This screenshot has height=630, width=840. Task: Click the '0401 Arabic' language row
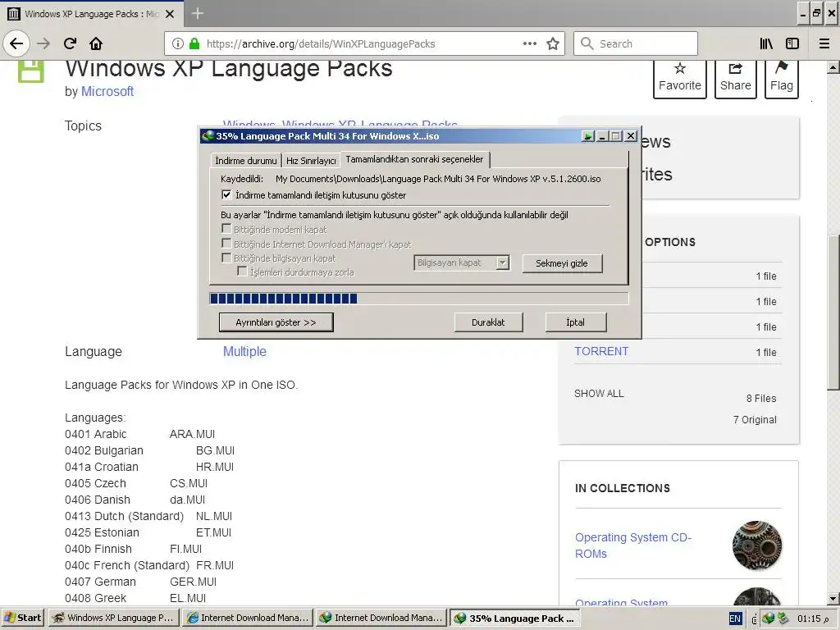tap(139, 434)
